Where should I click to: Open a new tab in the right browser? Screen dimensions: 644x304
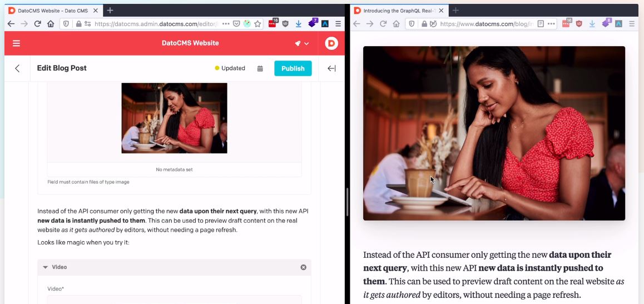click(x=455, y=11)
